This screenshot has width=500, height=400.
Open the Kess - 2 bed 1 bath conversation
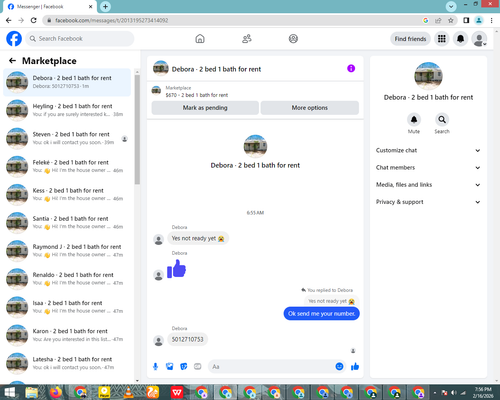pyautogui.click(x=67, y=195)
